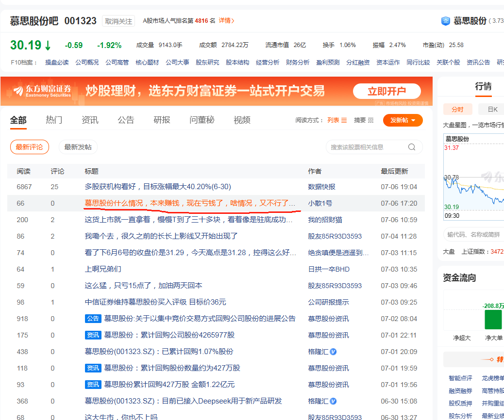Switch to the 问董秘 tab
Screen dimensions: 504x420
click(x=202, y=120)
